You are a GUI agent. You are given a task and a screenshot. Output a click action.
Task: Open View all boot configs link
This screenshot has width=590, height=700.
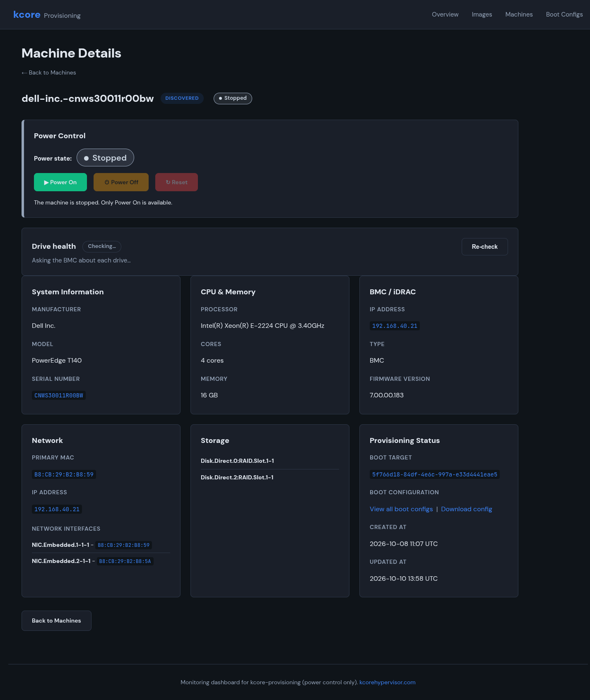(401, 509)
